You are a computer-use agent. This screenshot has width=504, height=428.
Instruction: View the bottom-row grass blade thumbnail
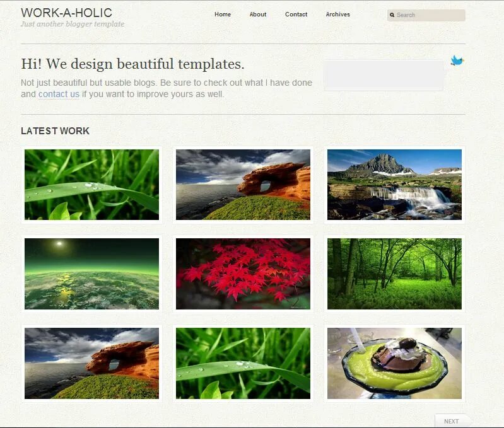(243, 363)
